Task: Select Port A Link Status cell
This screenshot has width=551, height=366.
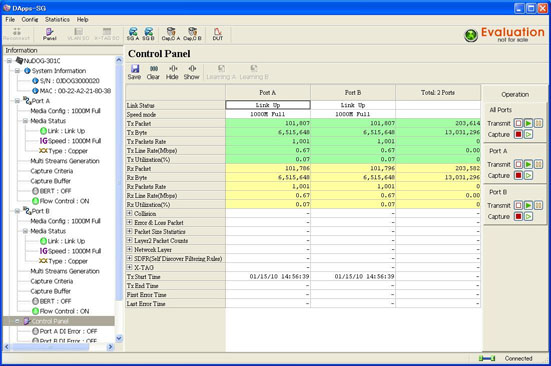Action: (x=268, y=105)
